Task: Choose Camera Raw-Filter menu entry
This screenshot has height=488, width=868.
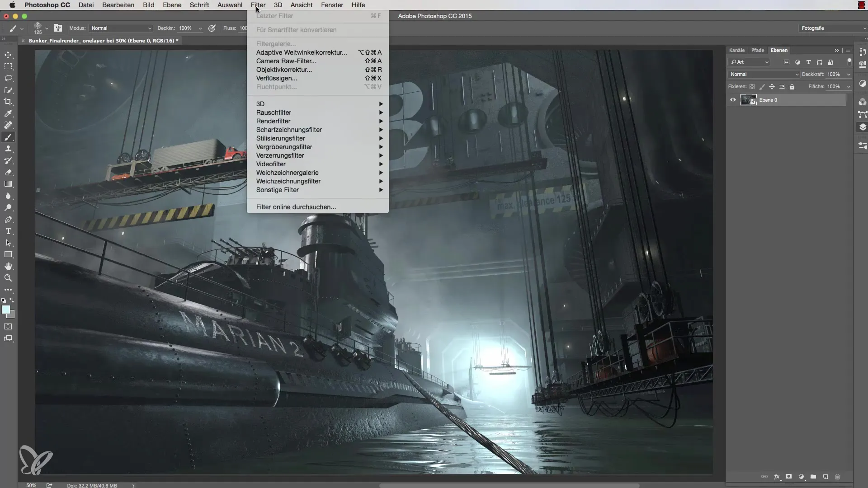Action: point(318,61)
